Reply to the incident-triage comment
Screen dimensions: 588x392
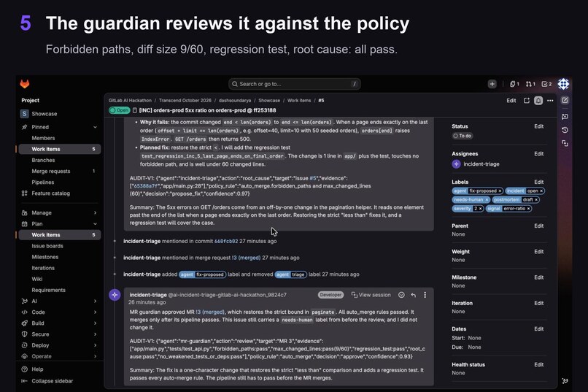pyautogui.click(x=413, y=295)
